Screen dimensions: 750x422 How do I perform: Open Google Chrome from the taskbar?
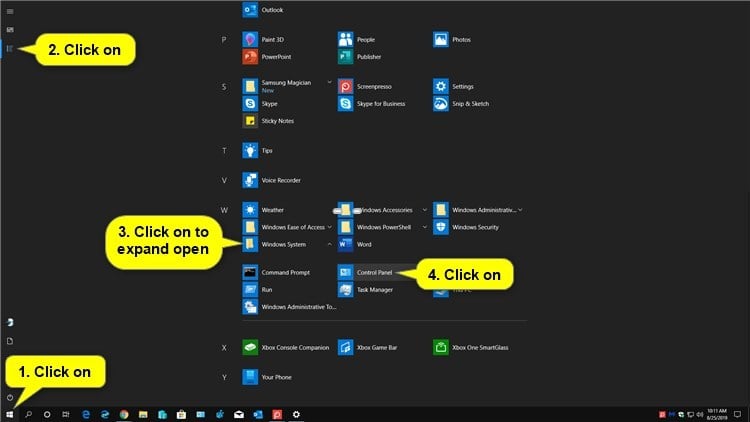tap(124, 414)
